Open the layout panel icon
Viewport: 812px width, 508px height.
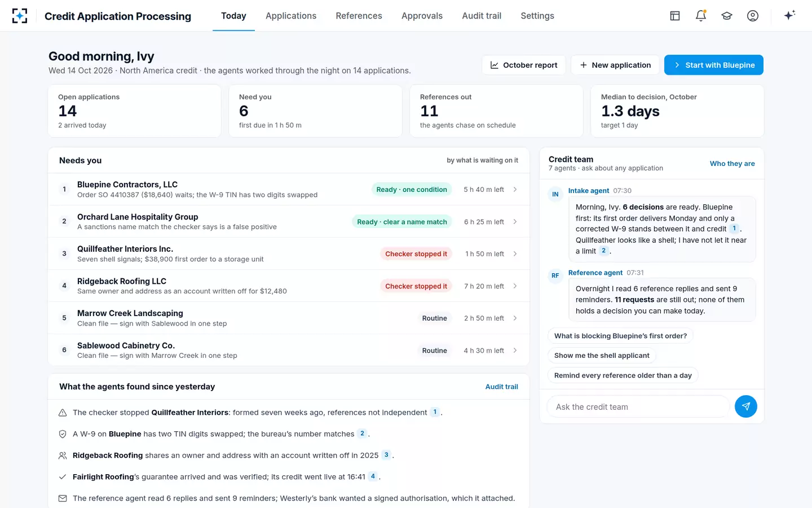675,16
